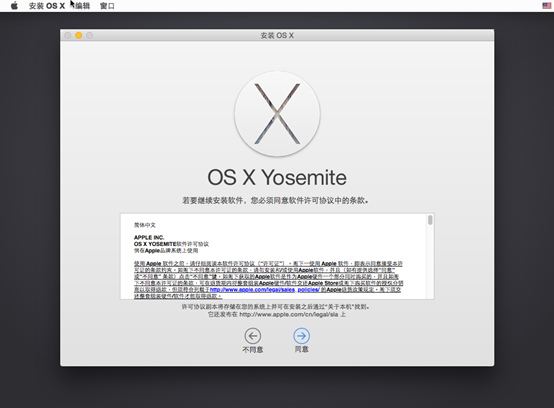Click the 不同意 label

[x=253, y=350]
